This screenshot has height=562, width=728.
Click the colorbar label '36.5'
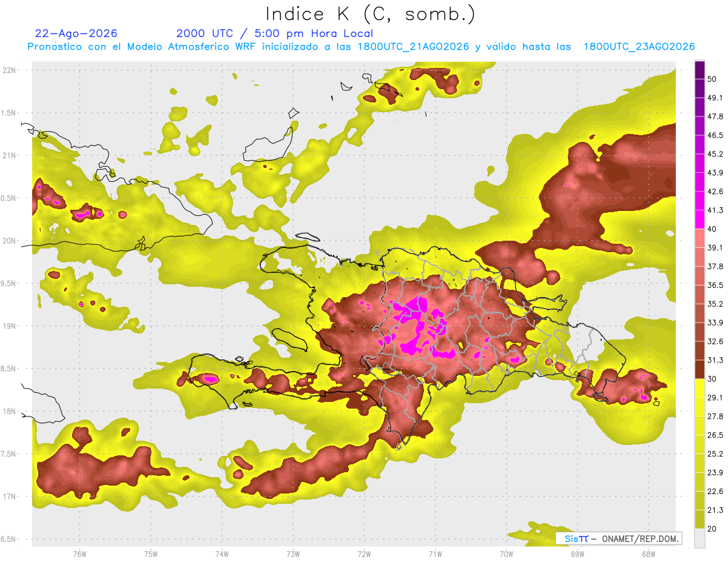coord(715,286)
